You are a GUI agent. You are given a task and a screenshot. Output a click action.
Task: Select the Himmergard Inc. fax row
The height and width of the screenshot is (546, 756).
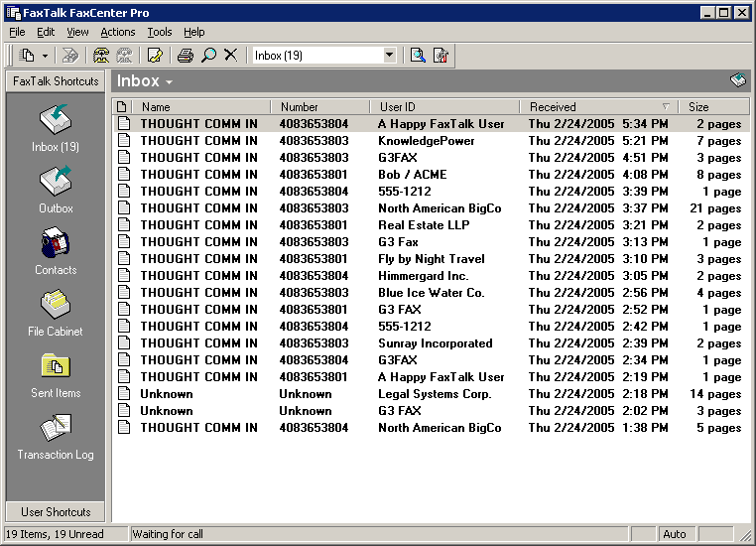[431, 275]
